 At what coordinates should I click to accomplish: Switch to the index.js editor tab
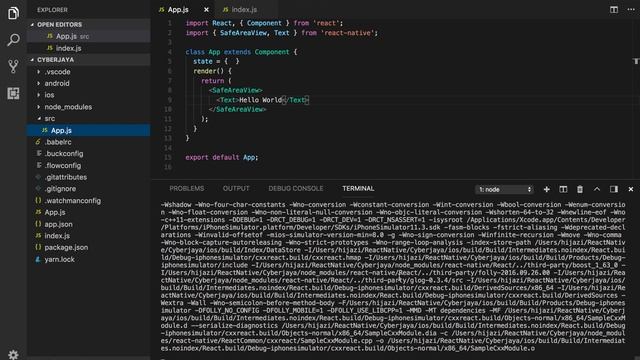[x=244, y=9]
